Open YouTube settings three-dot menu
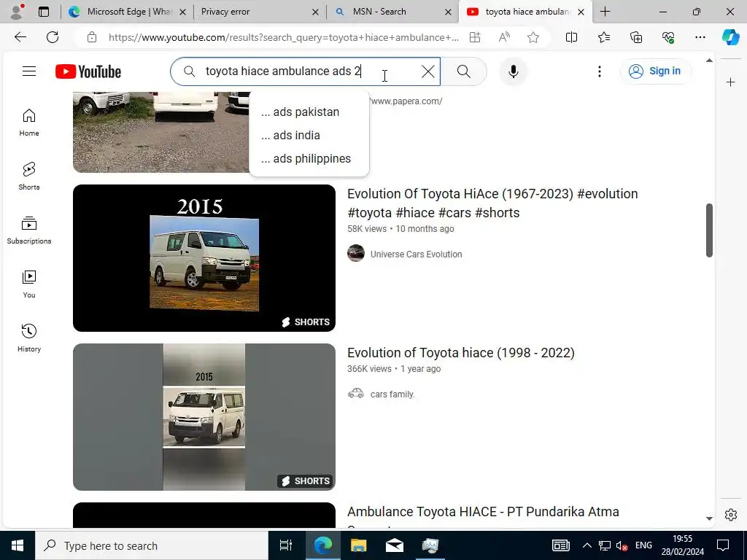The width and height of the screenshot is (747, 560). coord(600,71)
